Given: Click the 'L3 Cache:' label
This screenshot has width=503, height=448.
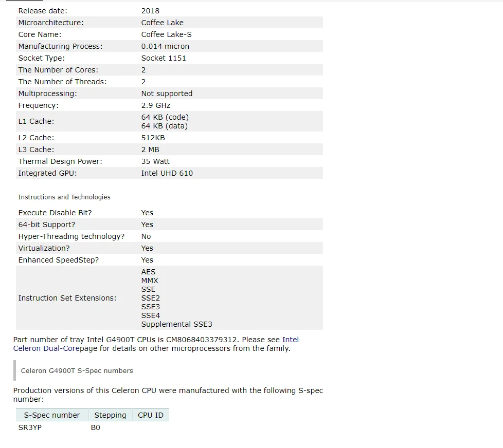Looking at the screenshot, I should coord(36,150).
